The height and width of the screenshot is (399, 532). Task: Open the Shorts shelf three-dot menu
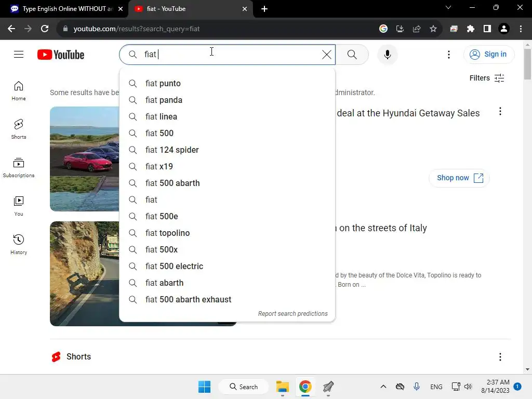point(500,356)
